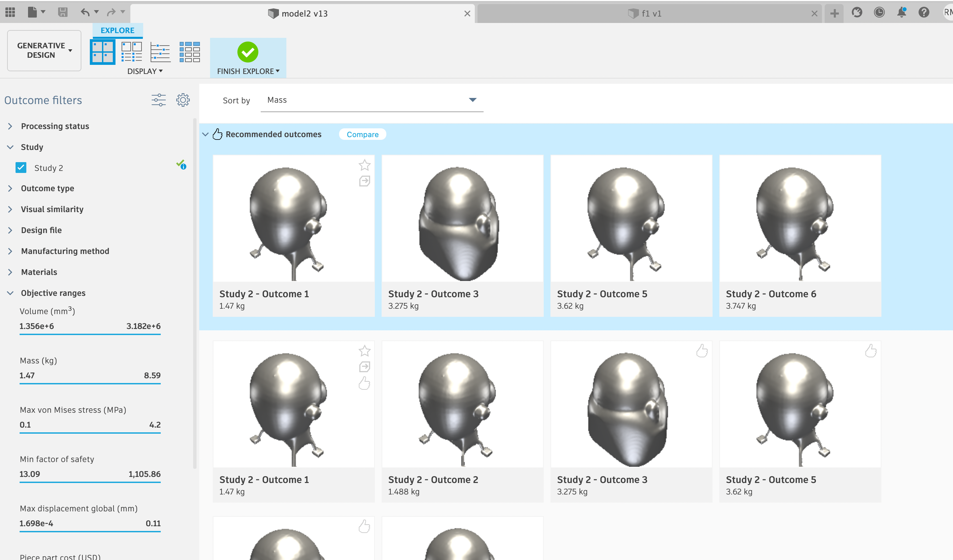Adjust Max von Mises stress slider

[90, 433]
